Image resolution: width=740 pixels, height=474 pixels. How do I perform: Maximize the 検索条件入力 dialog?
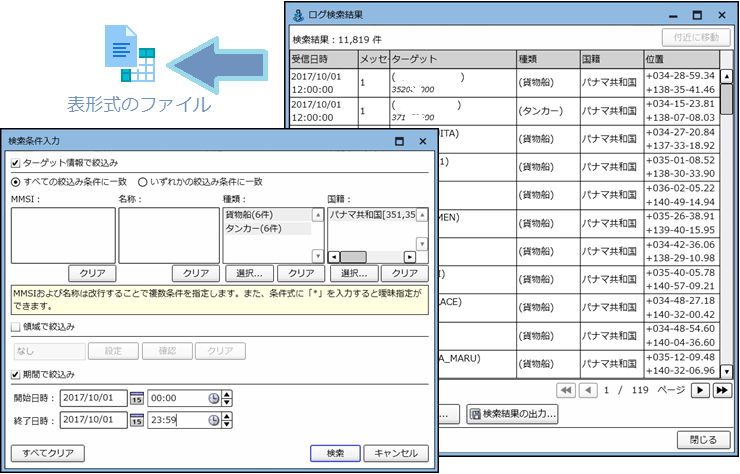point(399,141)
